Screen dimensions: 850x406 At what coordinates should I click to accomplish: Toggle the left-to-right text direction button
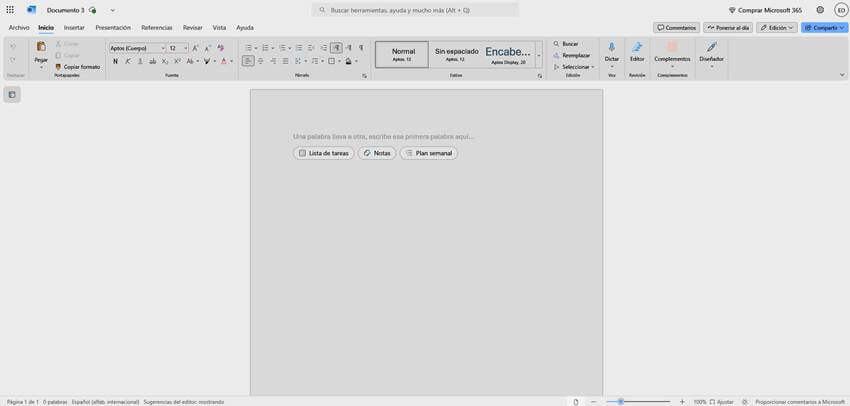coord(336,48)
